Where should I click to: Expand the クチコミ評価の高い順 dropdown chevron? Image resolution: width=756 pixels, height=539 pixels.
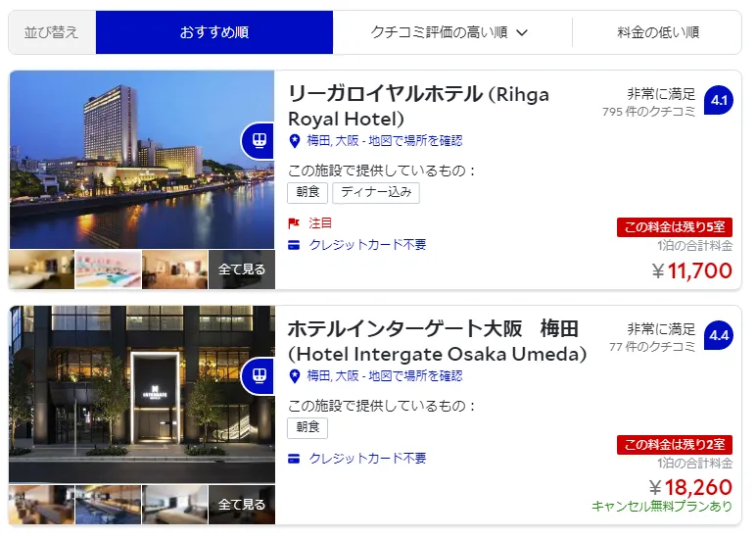[x=522, y=32]
